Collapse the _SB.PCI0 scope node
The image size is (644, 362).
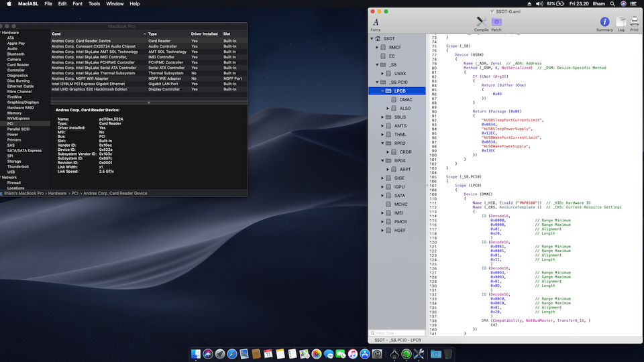pyautogui.click(x=377, y=82)
